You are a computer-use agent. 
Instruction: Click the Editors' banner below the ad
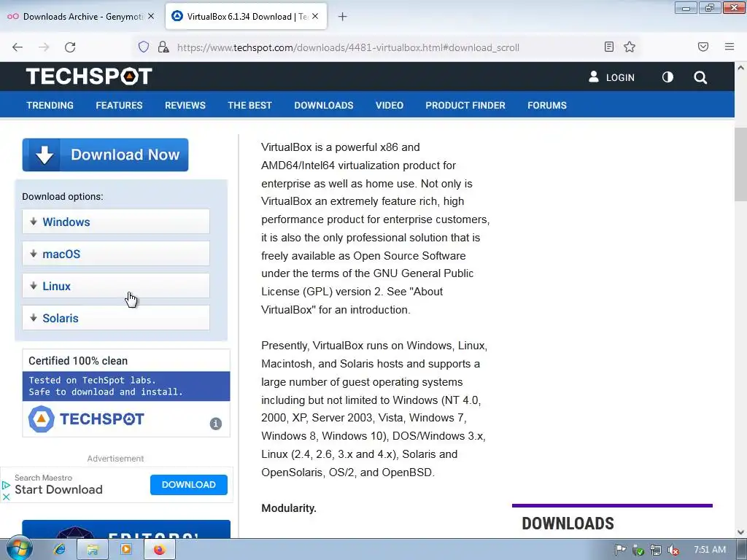click(126, 529)
